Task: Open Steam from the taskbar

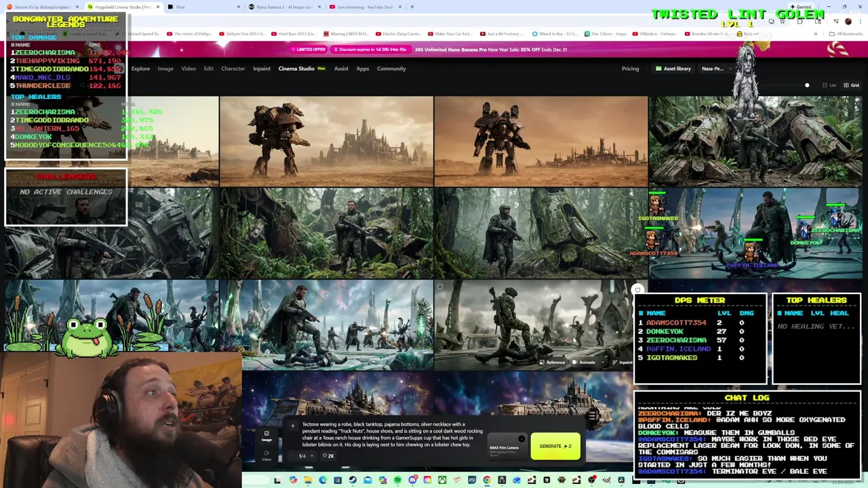Action: coord(353,481)
